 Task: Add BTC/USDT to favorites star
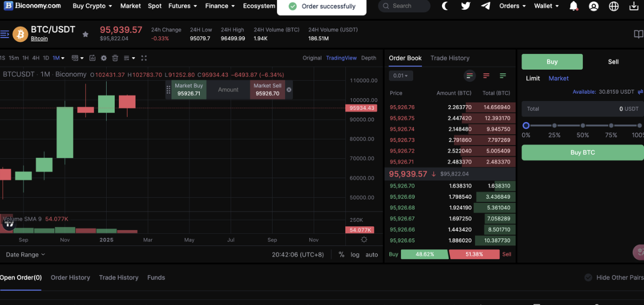[x=85, y=35]
